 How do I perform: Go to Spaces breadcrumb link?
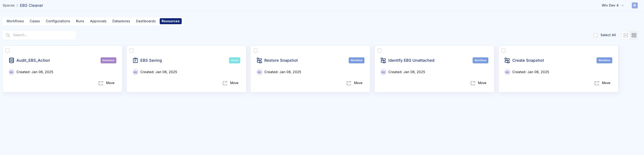click(x=9, y=5)
